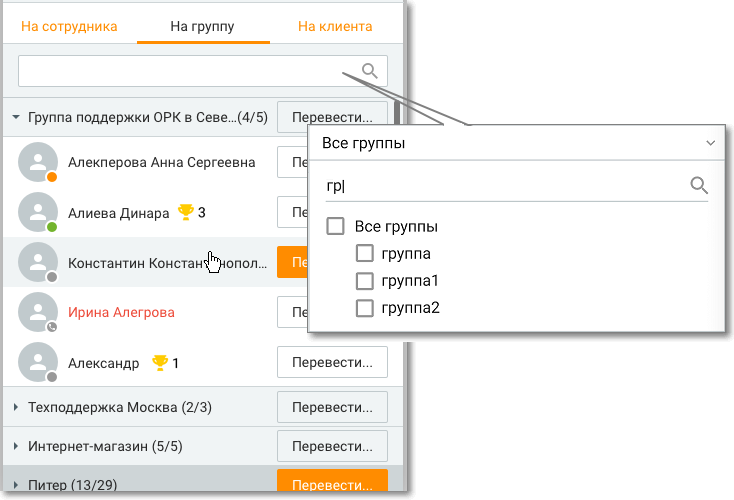This screenshot has height=500, width=734.
Task: Click Перевести for Александр
Action: point(332,362)
